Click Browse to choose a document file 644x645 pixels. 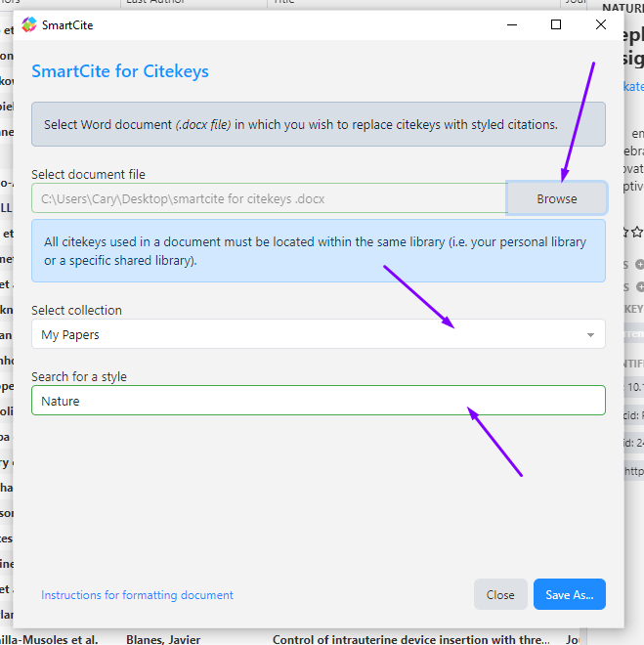[x=556, y=198]
